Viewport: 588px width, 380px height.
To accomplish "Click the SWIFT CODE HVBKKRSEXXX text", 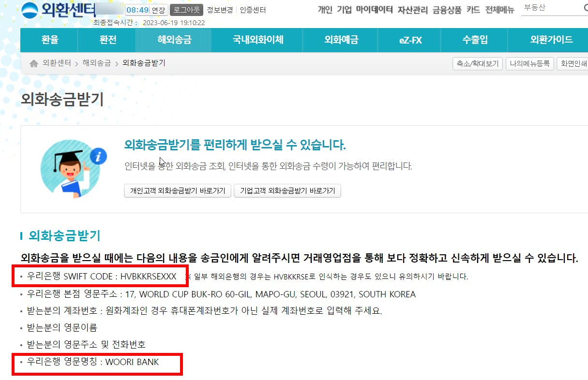I will coord(102,277).
